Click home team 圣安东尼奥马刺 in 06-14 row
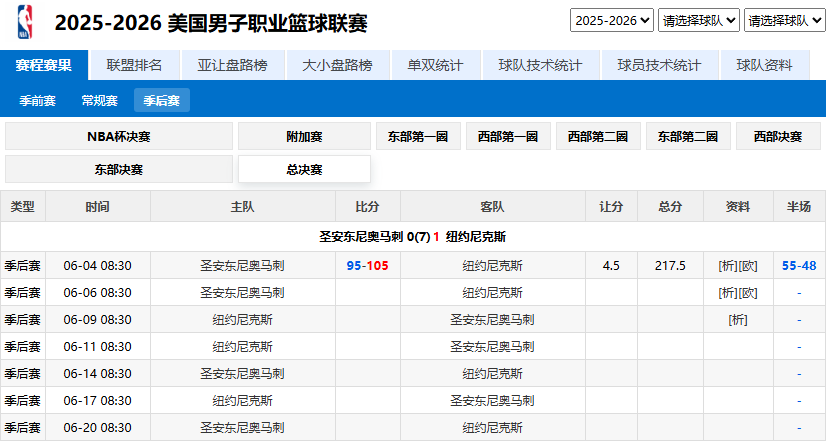This screenshot has height=442, width=827. pyautogui.click(x=242, y=374)
